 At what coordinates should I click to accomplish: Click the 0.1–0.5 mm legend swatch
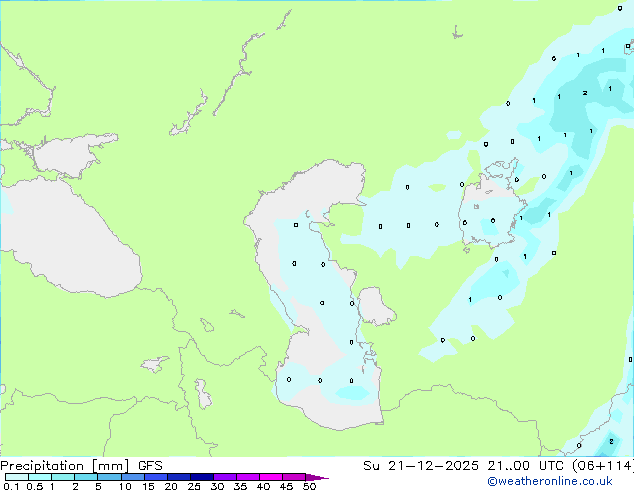click(x=17, y=477)
